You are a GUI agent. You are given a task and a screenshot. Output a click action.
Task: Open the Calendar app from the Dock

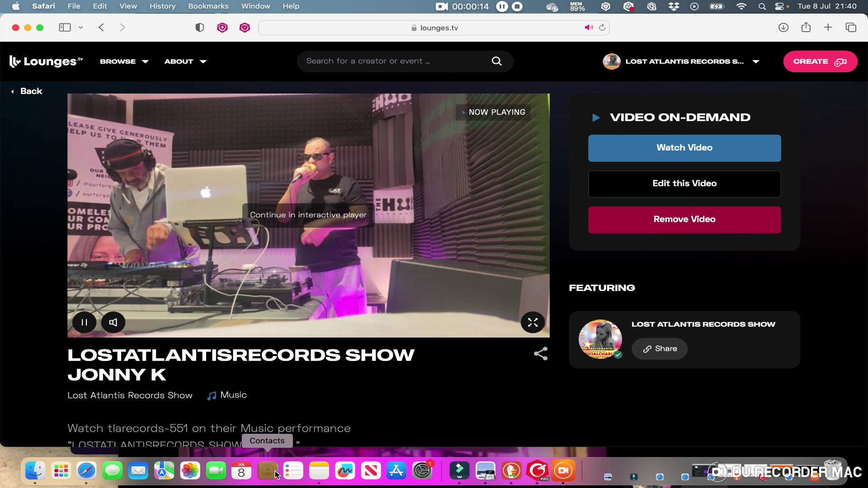241,471
